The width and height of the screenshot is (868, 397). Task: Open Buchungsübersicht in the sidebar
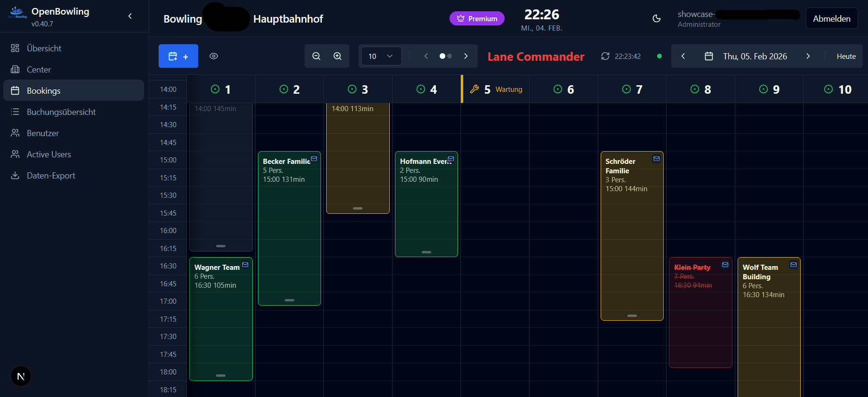point(73,112)
